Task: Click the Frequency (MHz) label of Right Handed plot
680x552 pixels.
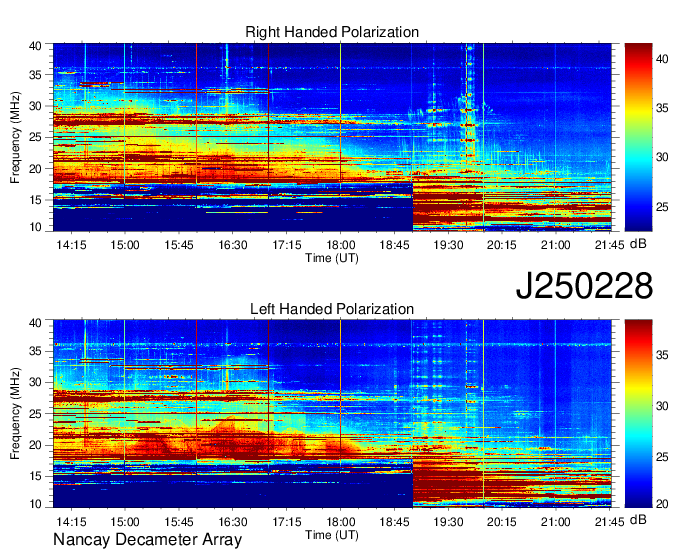Action: [x=15, y=137]
